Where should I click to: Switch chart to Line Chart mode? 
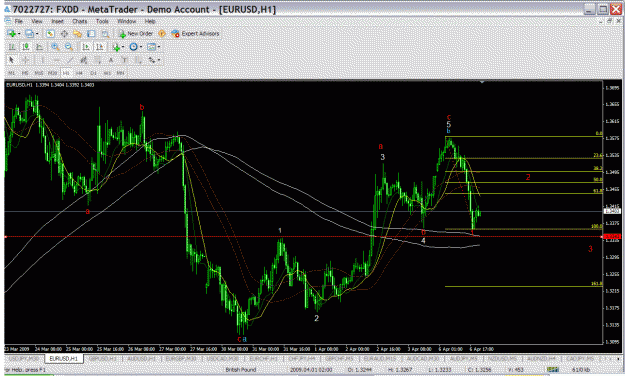(39, 47)
